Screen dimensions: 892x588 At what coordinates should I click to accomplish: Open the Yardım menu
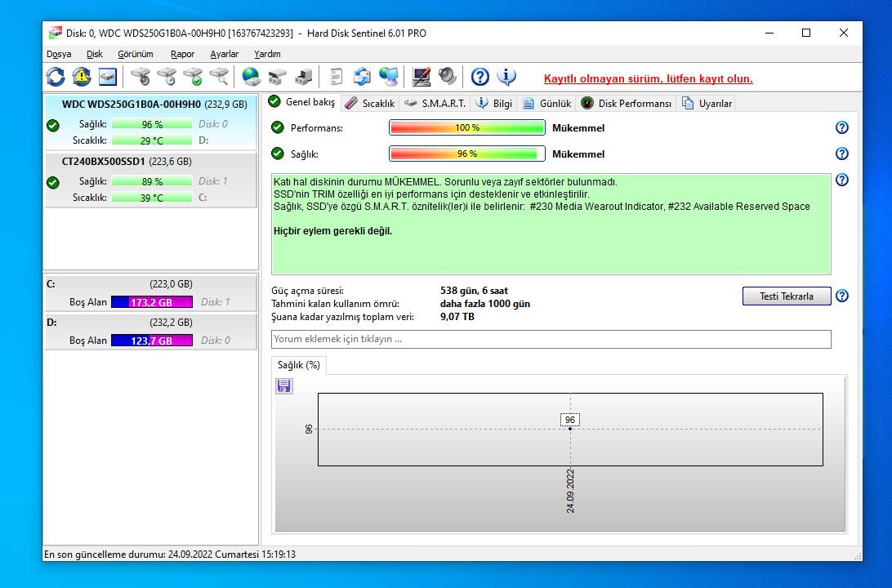coord(267,54)
